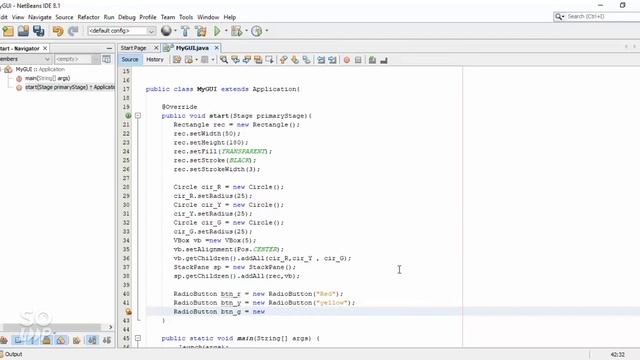Collapse the start method fold on line 20

point(138,116)
